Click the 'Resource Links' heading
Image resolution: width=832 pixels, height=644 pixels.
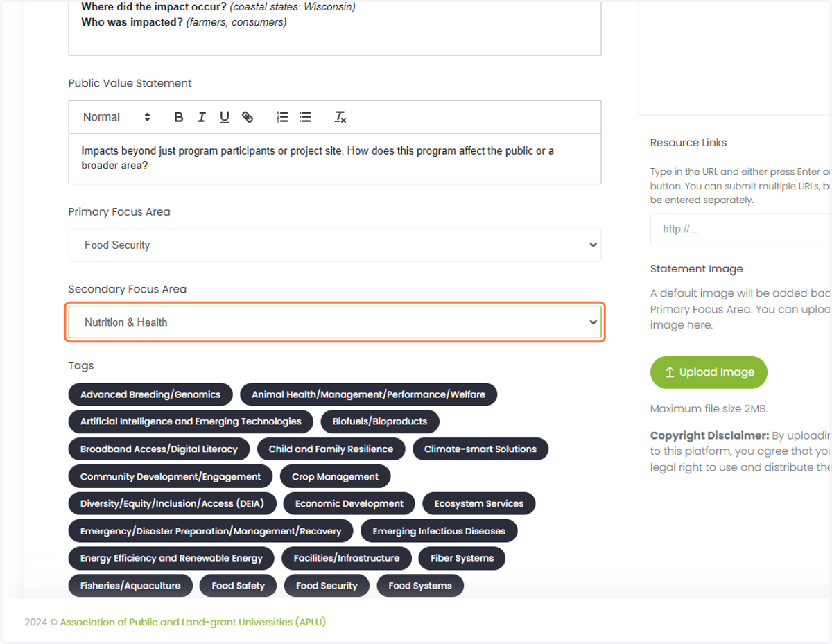[688, 143]
